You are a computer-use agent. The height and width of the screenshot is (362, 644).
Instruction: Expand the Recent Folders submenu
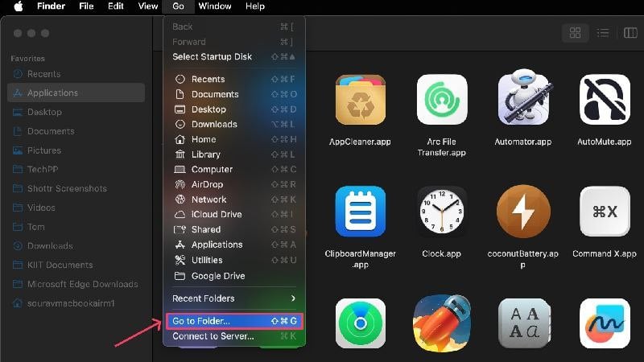234,298
